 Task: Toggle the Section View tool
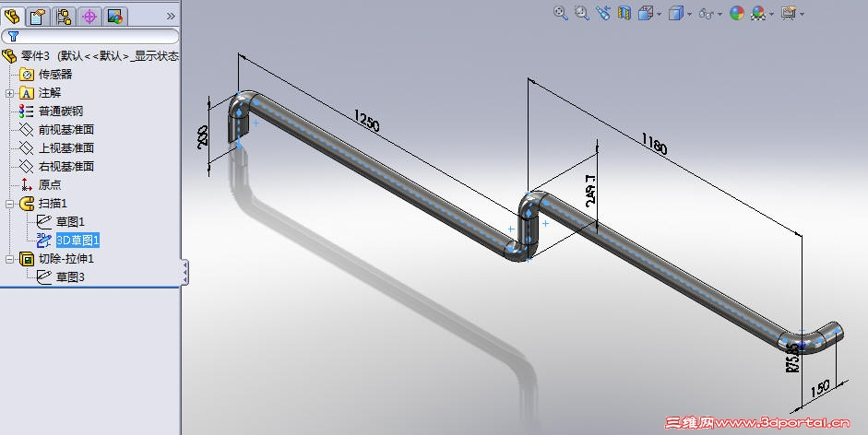pyautogui.click(x=624, y=13)
